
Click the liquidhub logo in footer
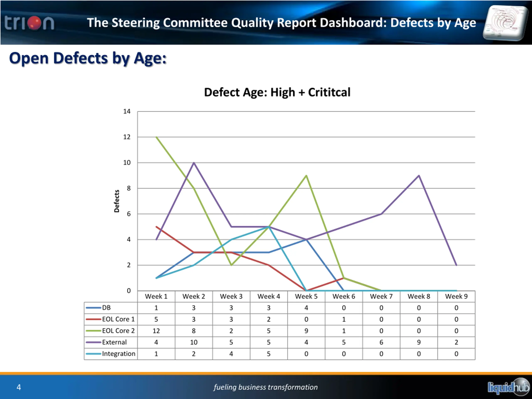click(x=509, y=387)
